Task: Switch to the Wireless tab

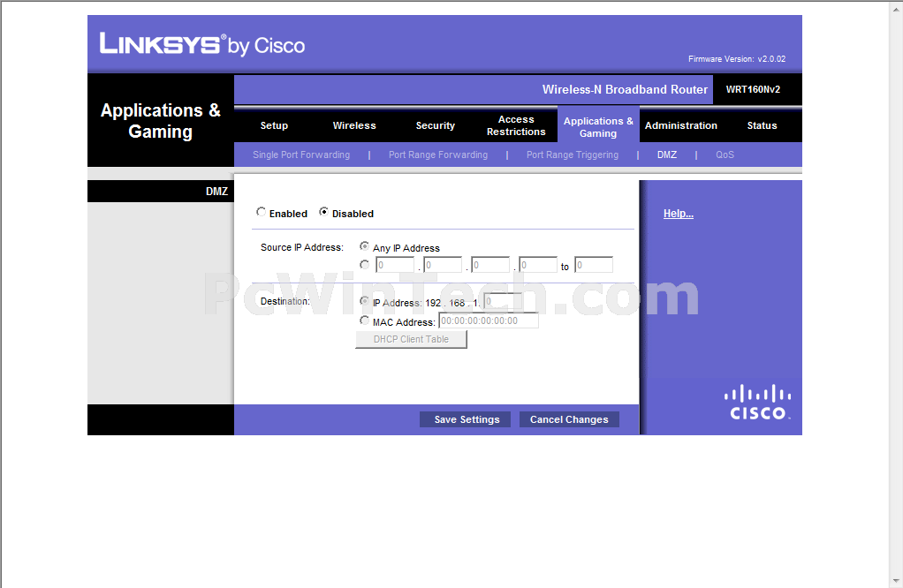Action: pos(354,125)
